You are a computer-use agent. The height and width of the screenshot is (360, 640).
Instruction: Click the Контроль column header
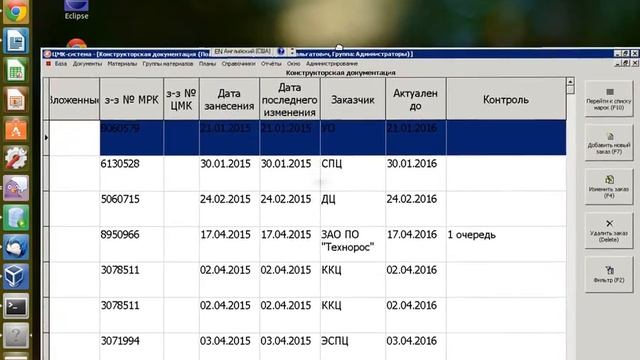click(x=506, y=100)
